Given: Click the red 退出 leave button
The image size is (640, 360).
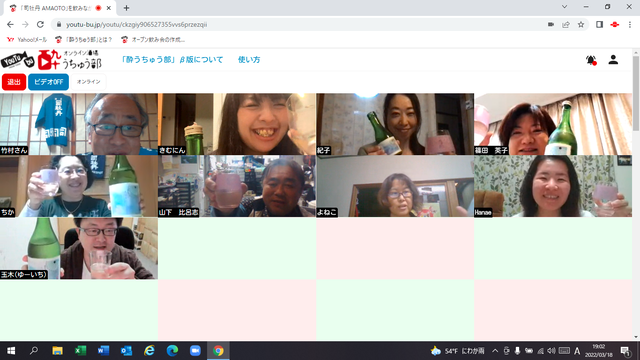Looking at the screenshot, I should (x=14, y=82).
